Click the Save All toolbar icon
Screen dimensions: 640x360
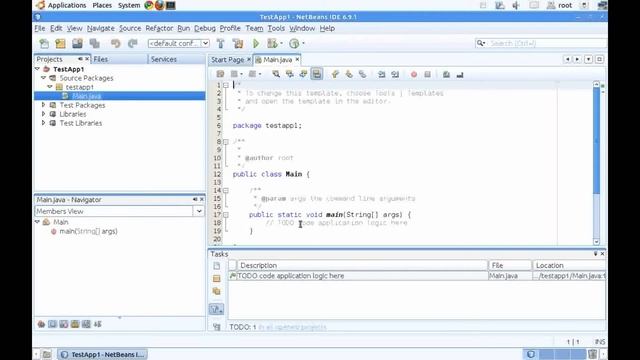tap(95, 43)
